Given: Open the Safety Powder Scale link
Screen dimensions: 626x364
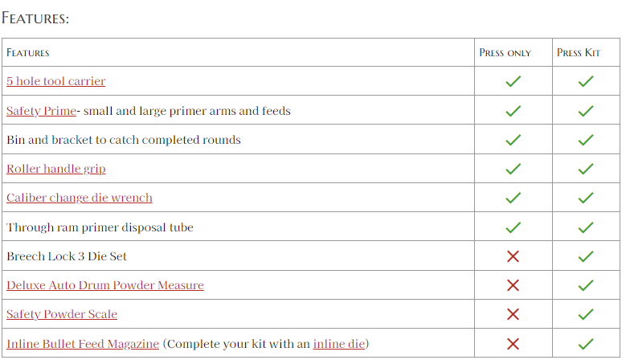Looking at the screenshot, I should [62, 314].
